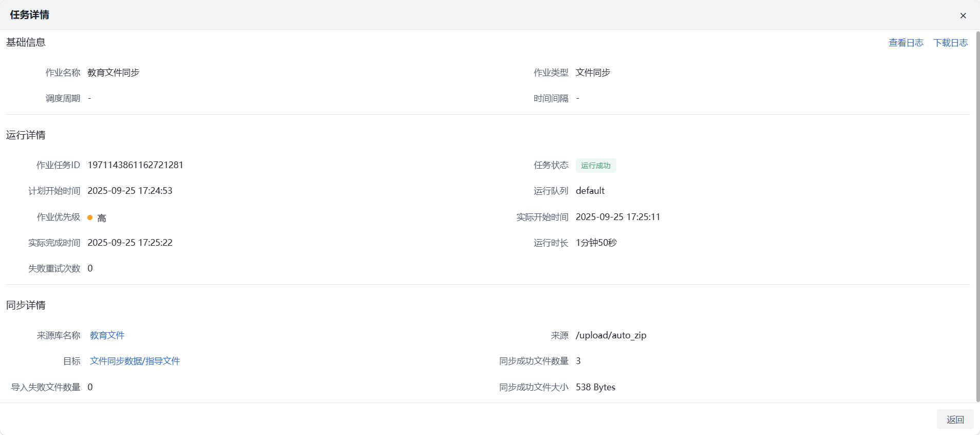Close the 任务详情 dialog with X
This screenshot has height=435, width=980.
pos(963,15)
